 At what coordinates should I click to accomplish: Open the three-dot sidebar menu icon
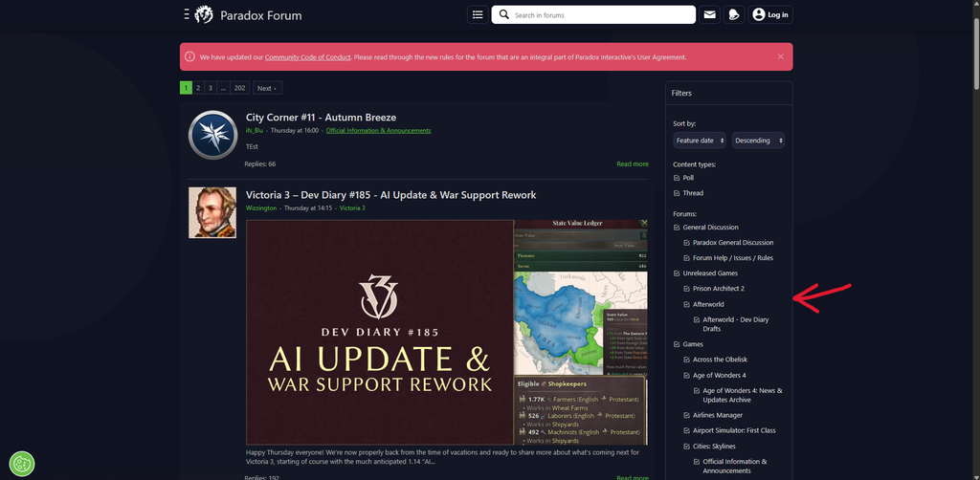pyautogui.click(x=187, y=15)
